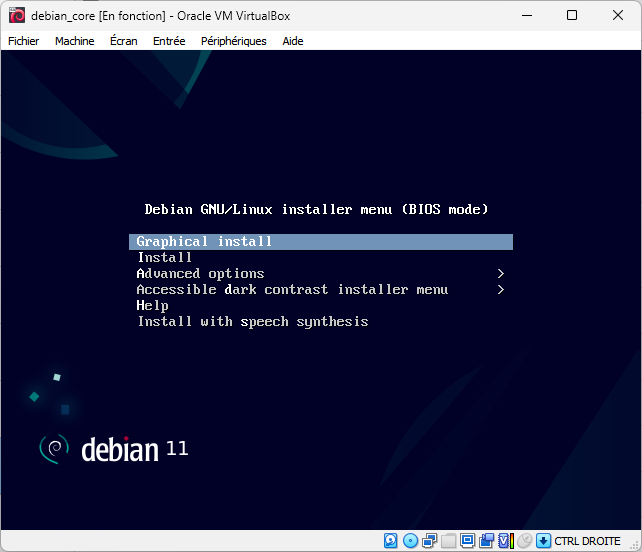Image resolution: width=642 pixels, height=552 pixels.
Task: Click the hard disk activity status icon
Action: [391, 541]
